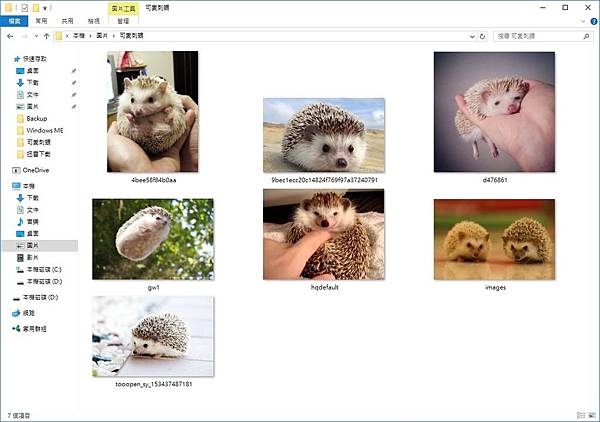Open 本機磁碟 (C:) drive
Viewport: 600px width, 422px height.
[x=44, y=270]
